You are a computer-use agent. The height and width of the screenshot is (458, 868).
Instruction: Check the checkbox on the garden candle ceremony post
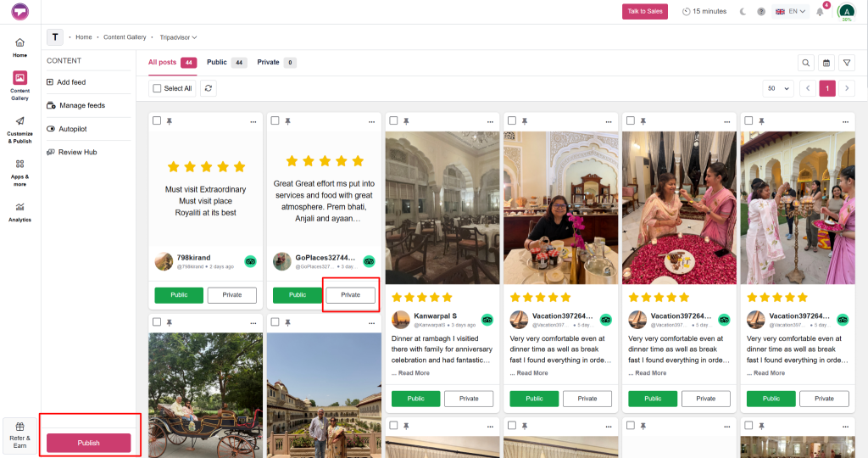pos(749,120)
